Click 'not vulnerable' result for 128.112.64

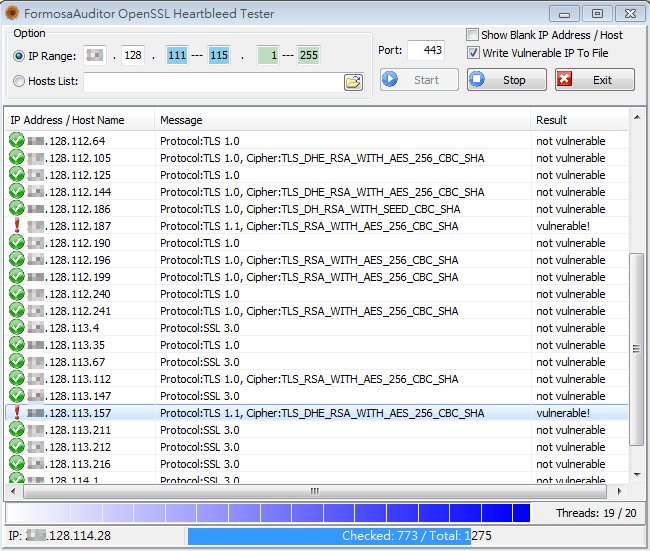570,141
